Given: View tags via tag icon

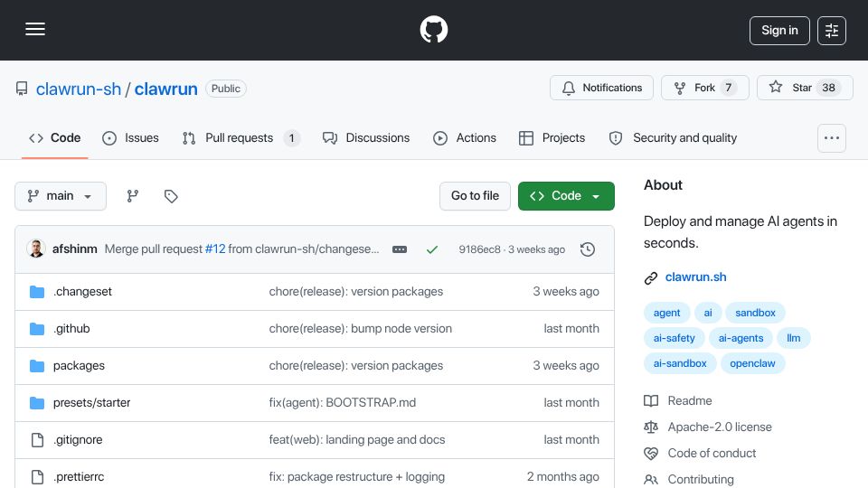Looking at the screenshot, I should click(x=171, y=196).
